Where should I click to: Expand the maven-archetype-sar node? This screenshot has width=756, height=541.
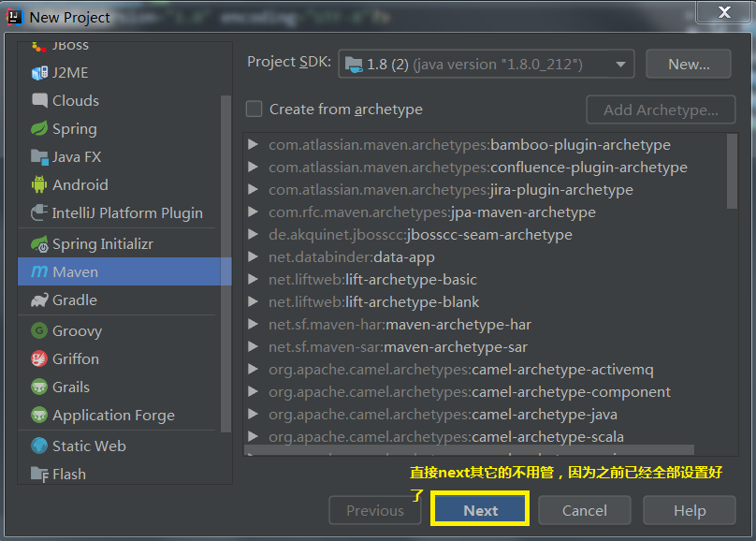pyautogui.click(x=253, y=346)
